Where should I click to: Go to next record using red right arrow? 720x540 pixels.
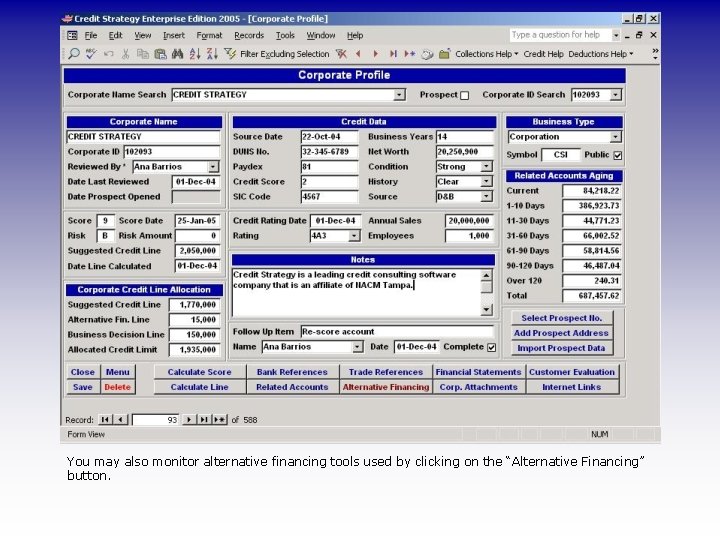pos(376,54)
